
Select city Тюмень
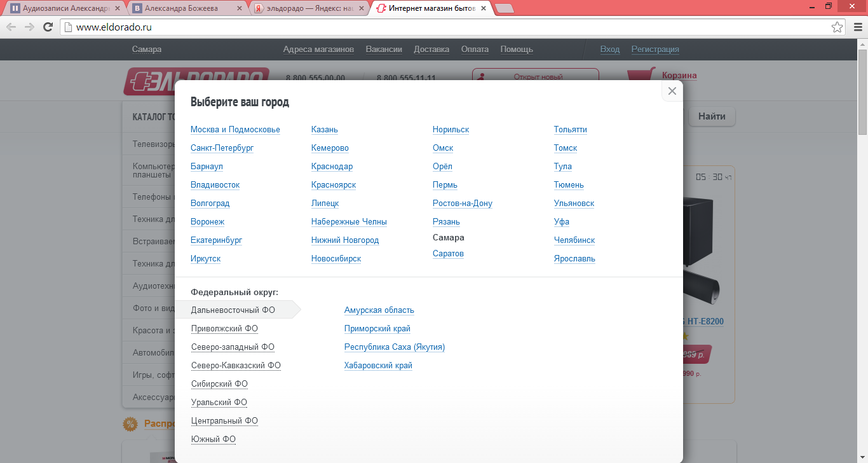[569, 185]
